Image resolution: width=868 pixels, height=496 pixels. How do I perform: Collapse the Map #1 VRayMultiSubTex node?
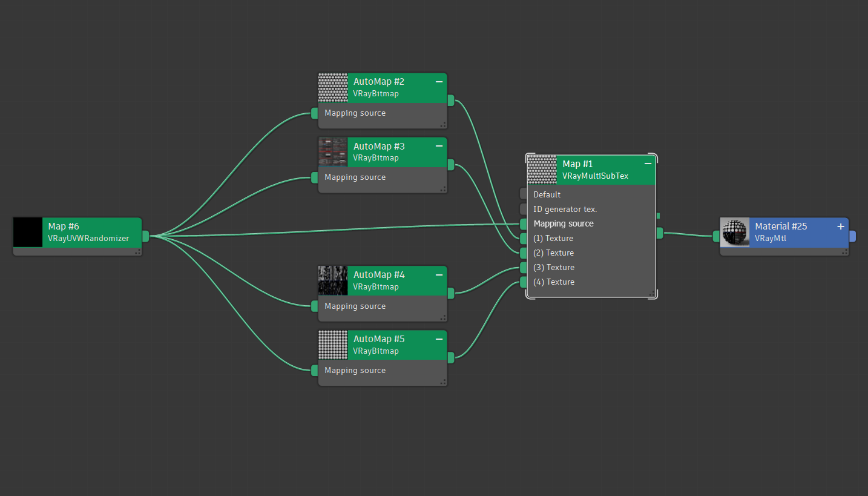pyautogui.click(x=648, y=164)
